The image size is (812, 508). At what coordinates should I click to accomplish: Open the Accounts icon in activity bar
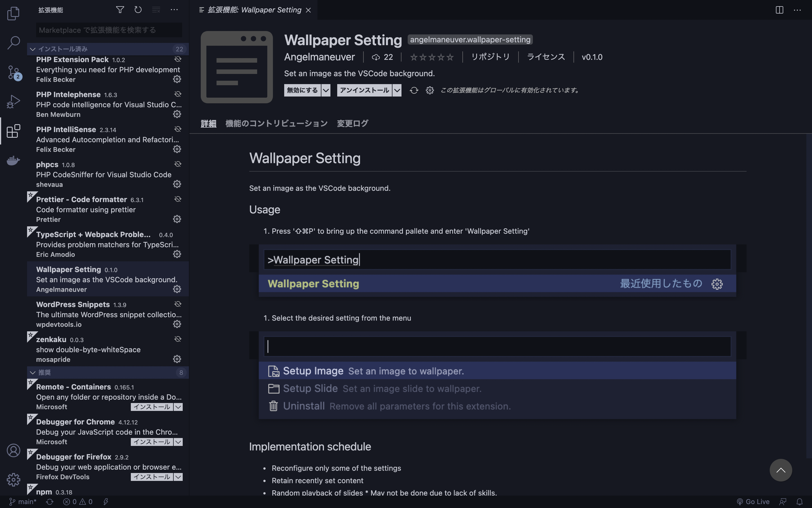(14, 450)
